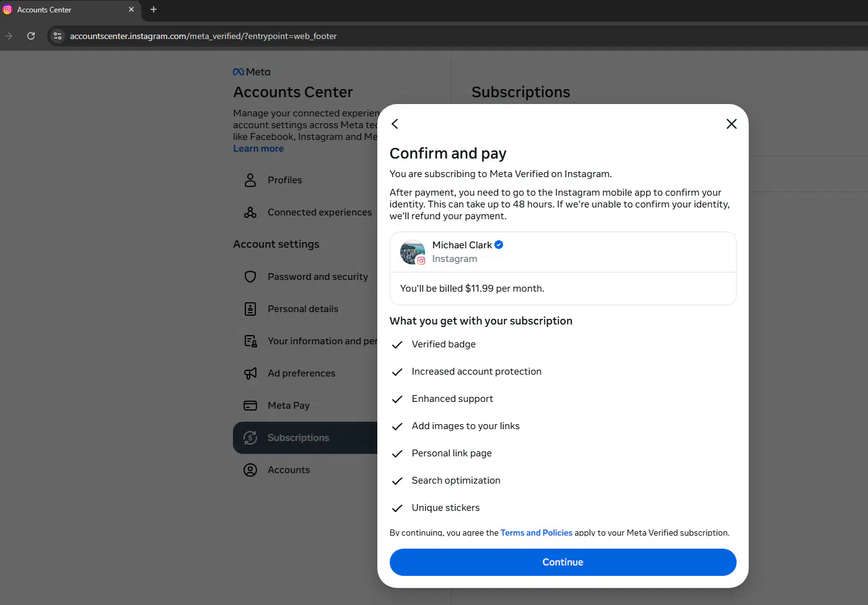The width and height of the screenshot is (868, 605).
Task: Click the Learn more link under Accounts Center
Action: click(x=258, y=149)
